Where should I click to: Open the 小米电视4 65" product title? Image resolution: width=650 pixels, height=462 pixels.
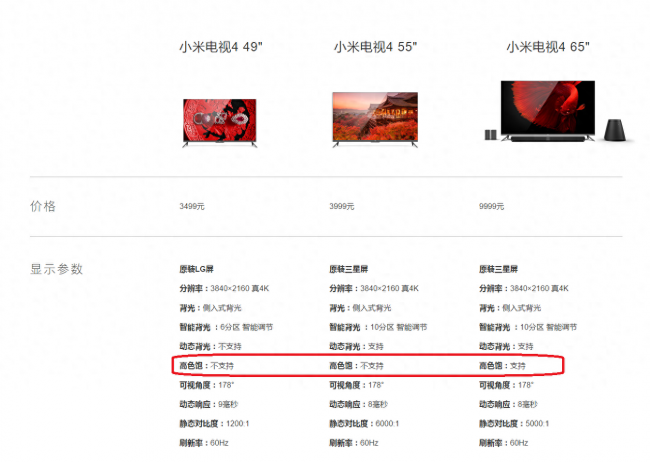point(548,47)
